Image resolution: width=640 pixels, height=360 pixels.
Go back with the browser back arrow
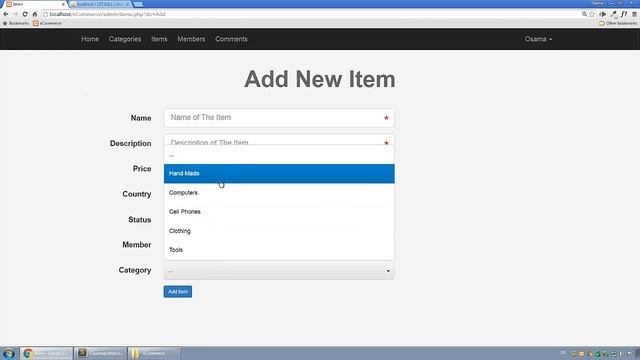click(x=6, y=14)
